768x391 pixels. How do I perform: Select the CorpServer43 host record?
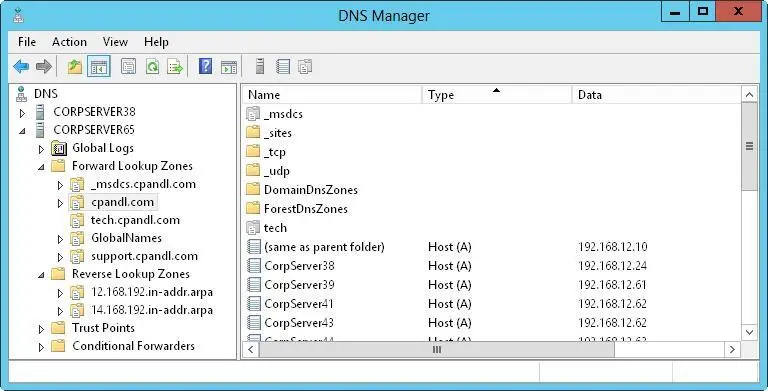point(299,323)
